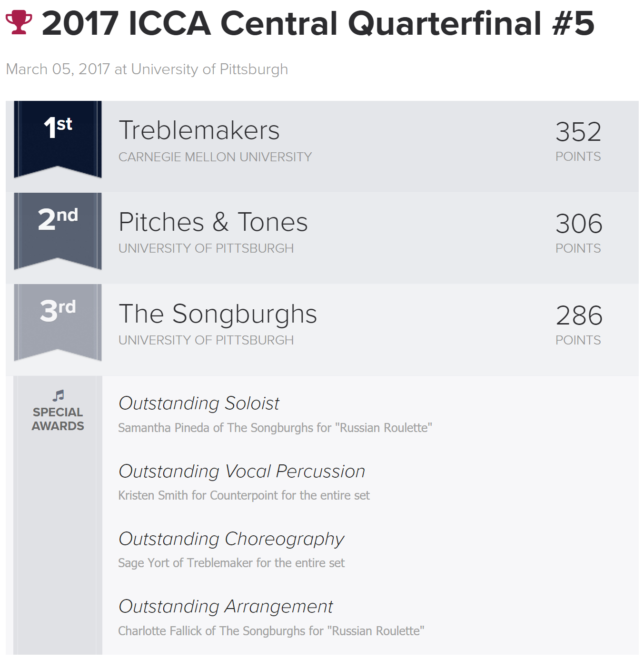This screenshot has width=644, height=659.
Task: Click the 2nd place ribbon badge
Action: (58, 231)
